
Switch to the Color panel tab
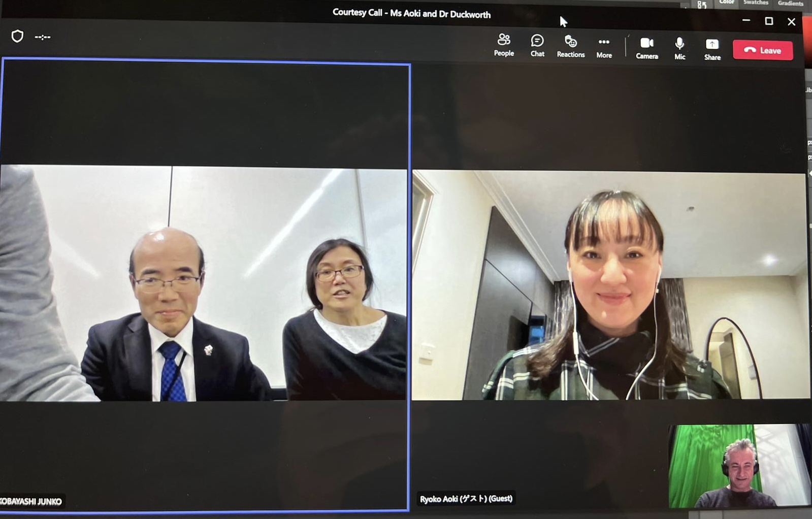pos(726,3)
